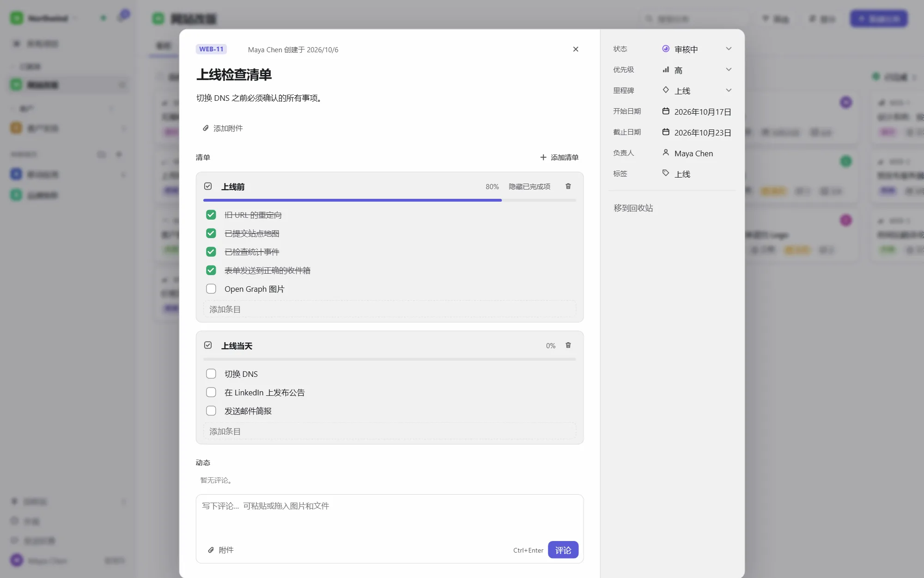Screen dimensions: 924x578
Task: Click the 2026年10月17日 start date value
Action: [703, 112]
